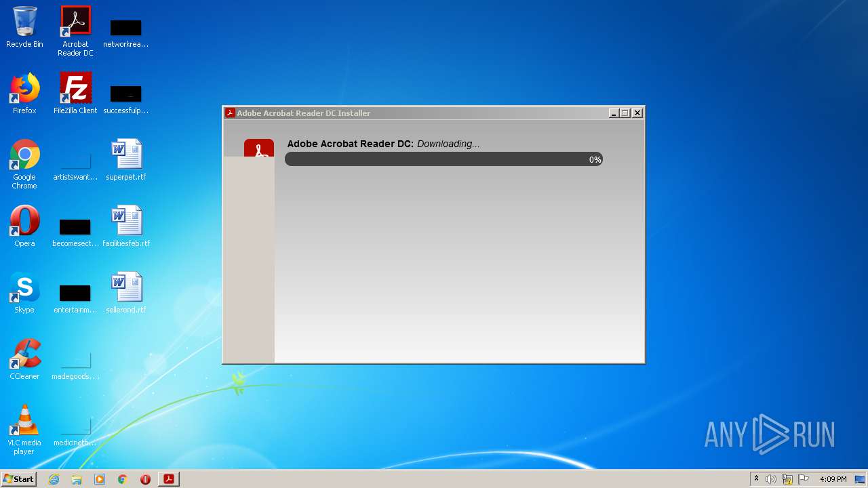868x488 pixels.
Task: Open the Recycle Bin desktop icon
Action: tap(24, 27)
